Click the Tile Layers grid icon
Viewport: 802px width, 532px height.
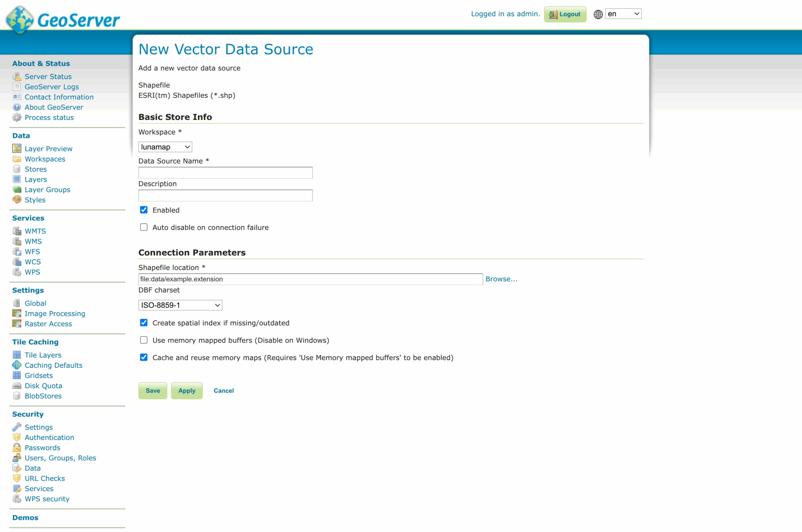point(17,355)
